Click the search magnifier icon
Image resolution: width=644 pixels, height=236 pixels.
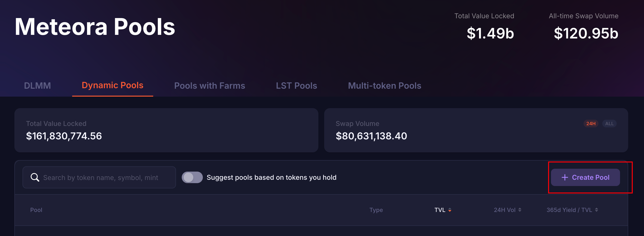pos(35,177)
